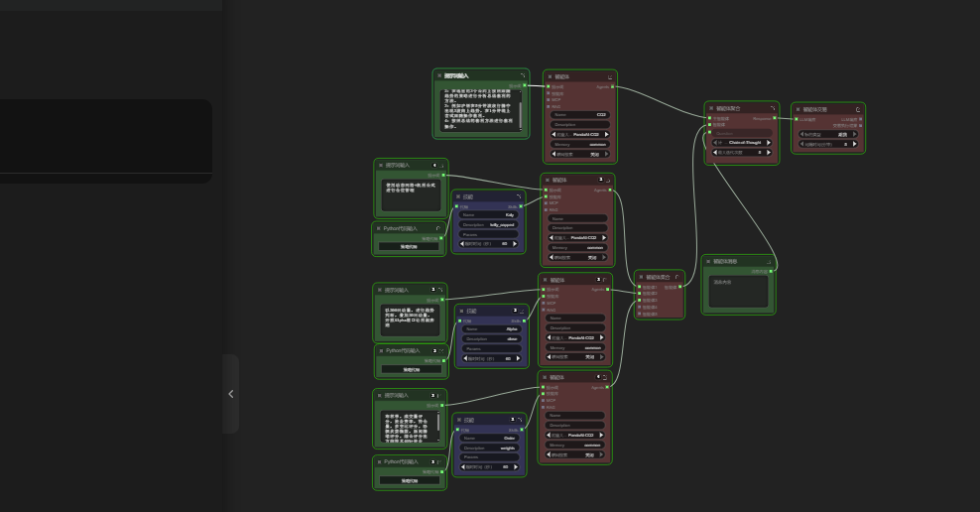Click the header dot of the far-right trading node
Screen dimensions: 980x512
click(x=797, y=109)
